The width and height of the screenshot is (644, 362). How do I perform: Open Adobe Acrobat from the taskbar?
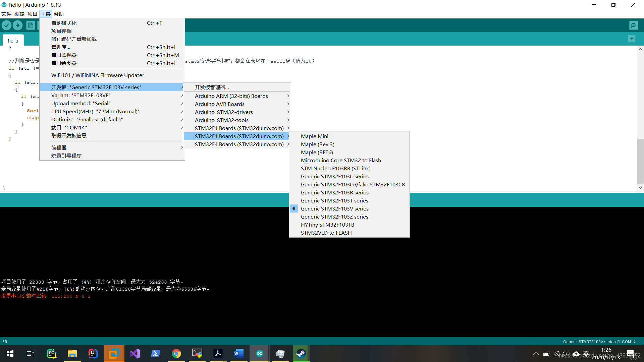coord(218,353)
